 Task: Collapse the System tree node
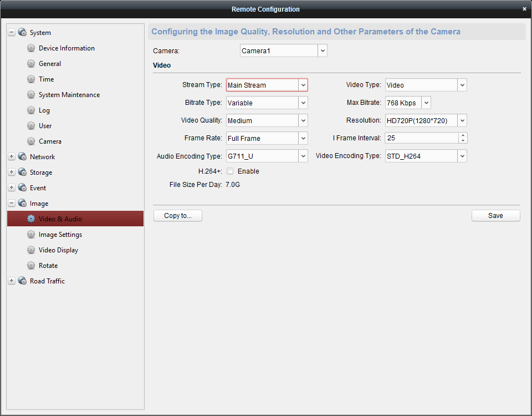12,33
